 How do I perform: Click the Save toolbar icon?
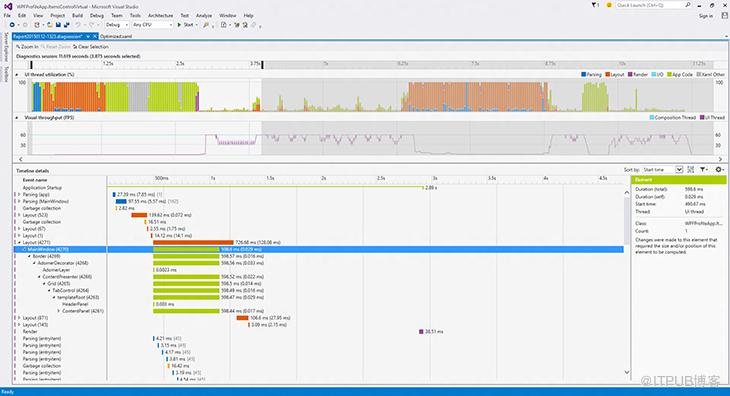(x=58, y=25)
